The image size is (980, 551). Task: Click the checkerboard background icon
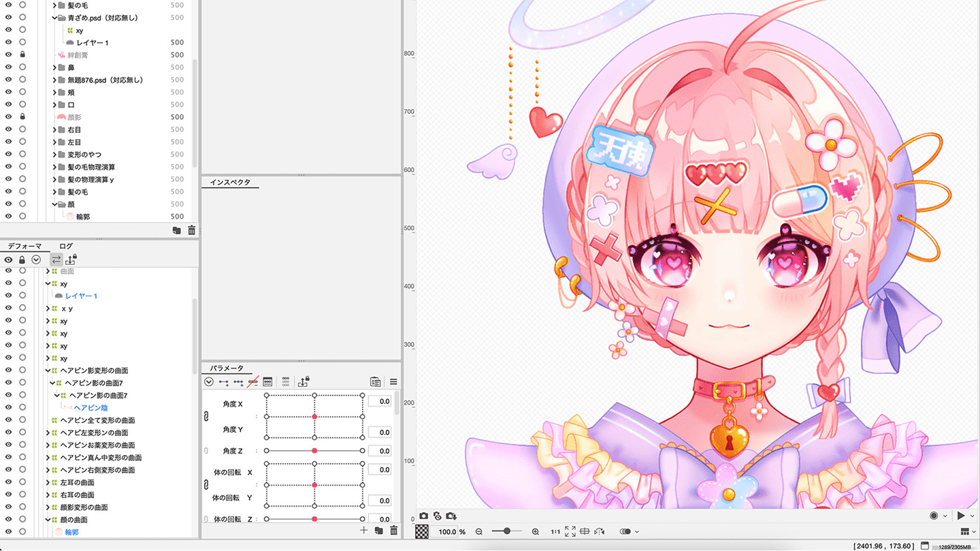[423, 531]
